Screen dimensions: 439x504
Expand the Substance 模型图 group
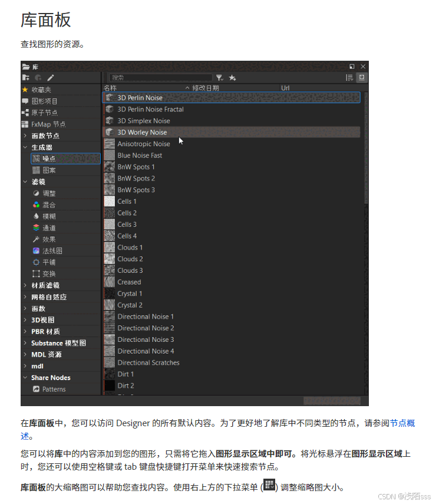coord(25,343)
